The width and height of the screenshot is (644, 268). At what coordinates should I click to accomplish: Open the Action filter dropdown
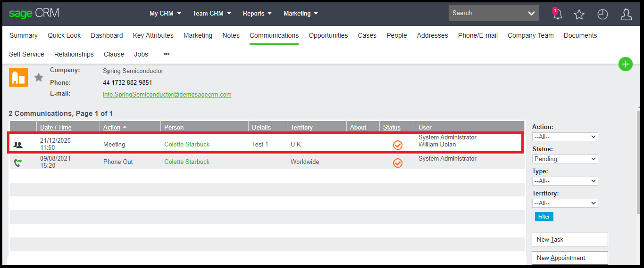(565, 137)
